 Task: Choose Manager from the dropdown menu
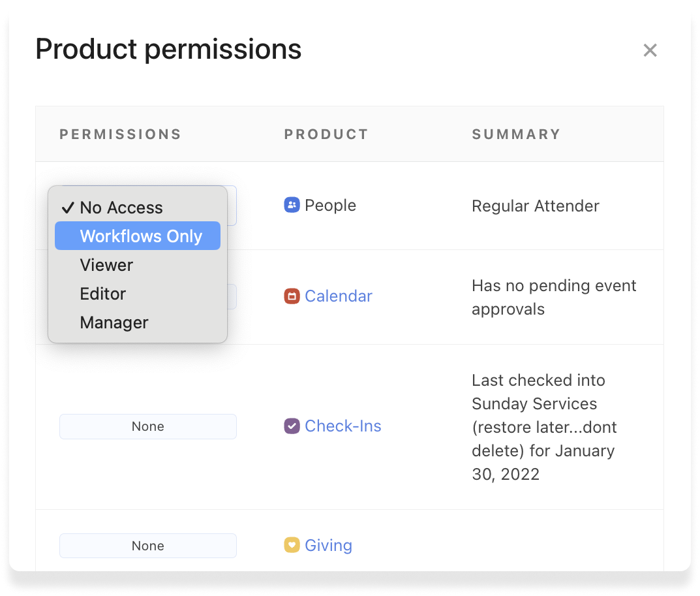[114, 322]
